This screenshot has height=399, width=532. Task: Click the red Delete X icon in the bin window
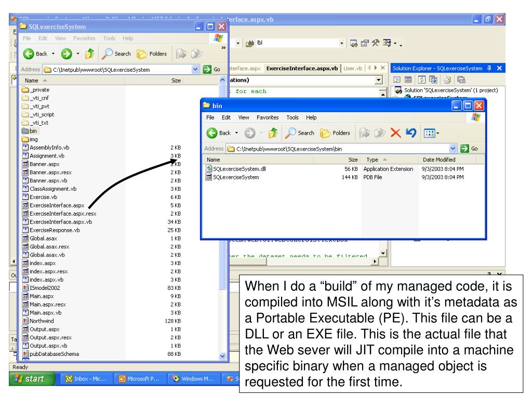pyautogui.click(x=395, y=133)
